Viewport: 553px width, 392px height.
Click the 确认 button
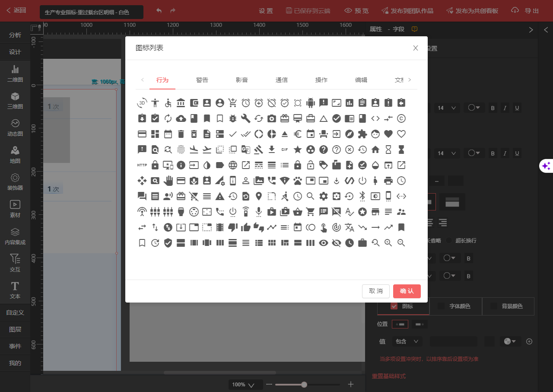tap(407, 291)
